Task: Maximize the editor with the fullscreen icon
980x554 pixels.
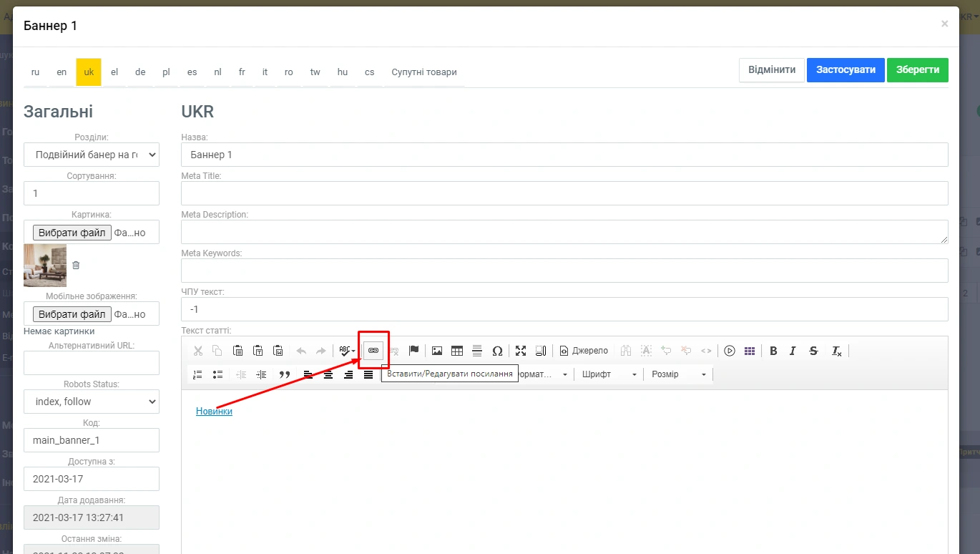Action: 521,351
